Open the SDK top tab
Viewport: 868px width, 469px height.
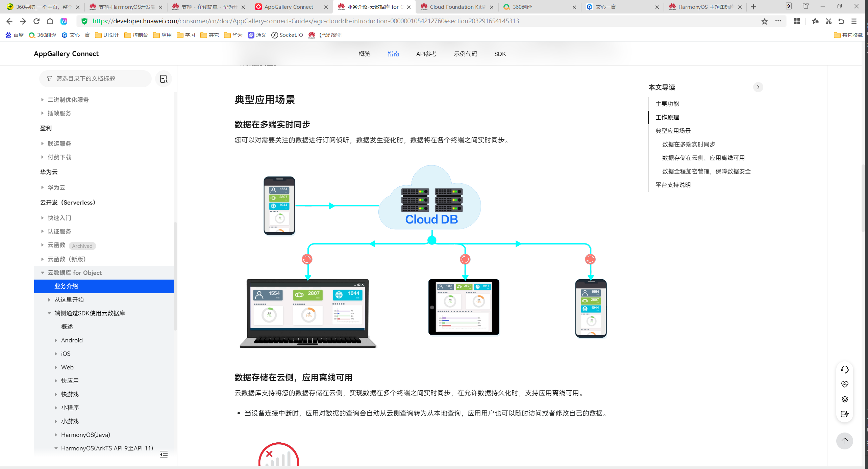coord(500,54)
